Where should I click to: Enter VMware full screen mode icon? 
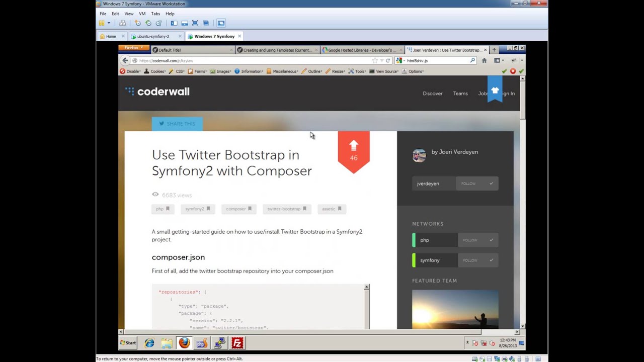point(195,23)
